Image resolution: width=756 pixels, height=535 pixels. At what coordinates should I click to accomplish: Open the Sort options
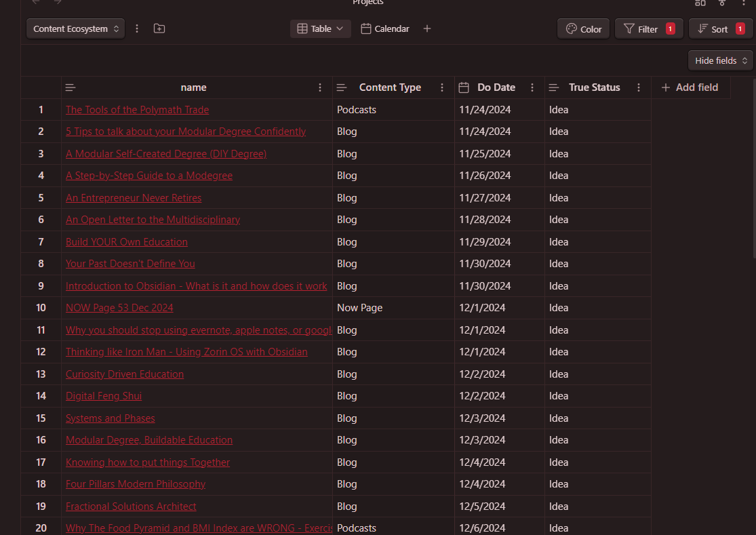(720, 29)
